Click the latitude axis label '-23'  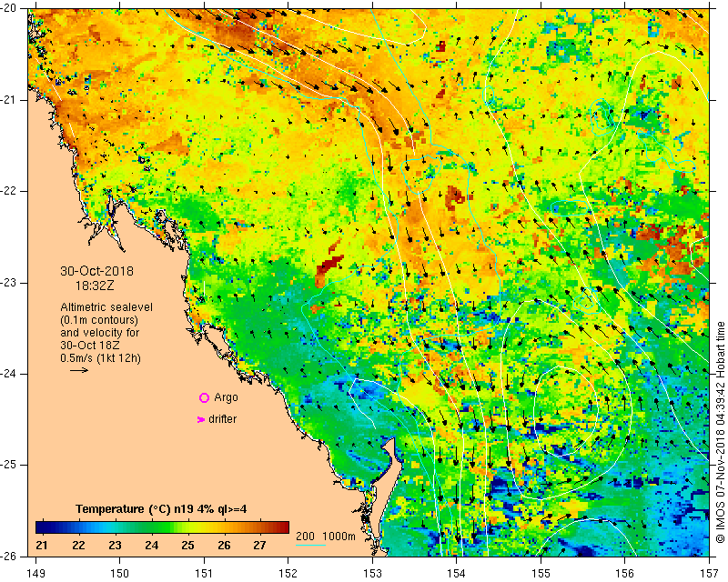coord(9,283)
